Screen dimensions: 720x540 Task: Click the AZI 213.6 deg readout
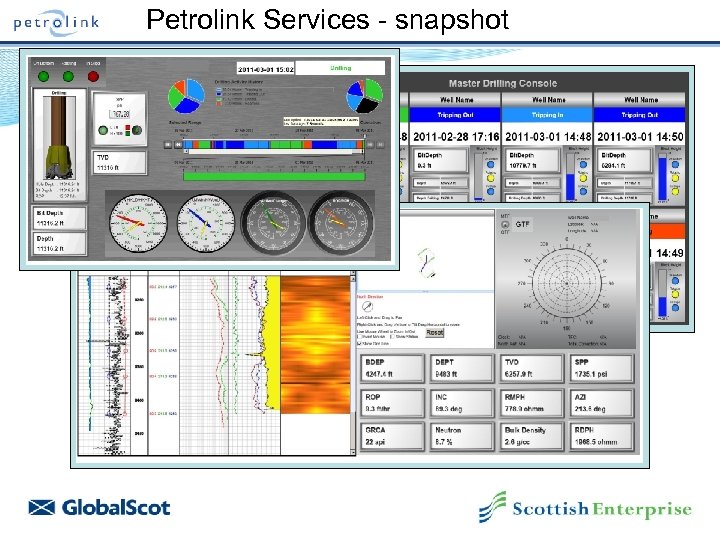[x=601, y=403]
